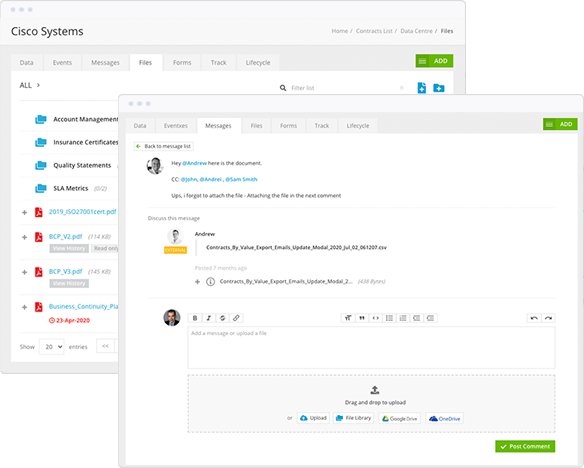Screen dimensions: 584x468
Task: Go back to message list
Action: (164, 146)
